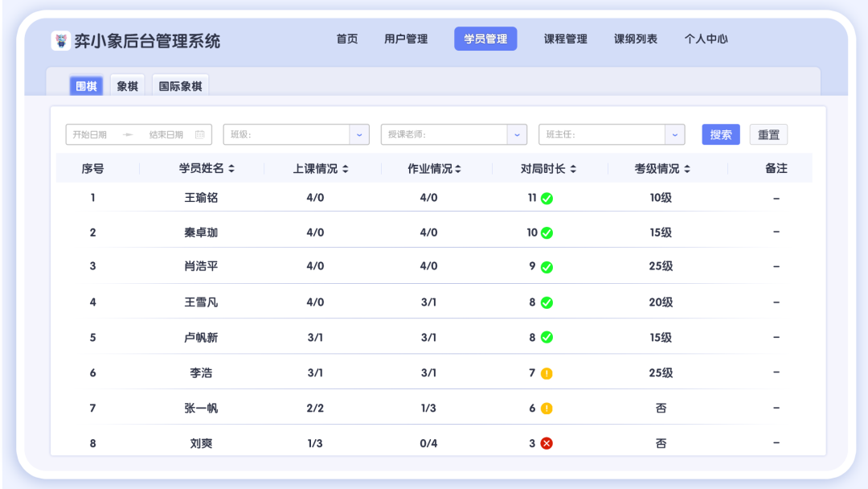Click 弈小象后台管理系统 title text

(147, 41)
